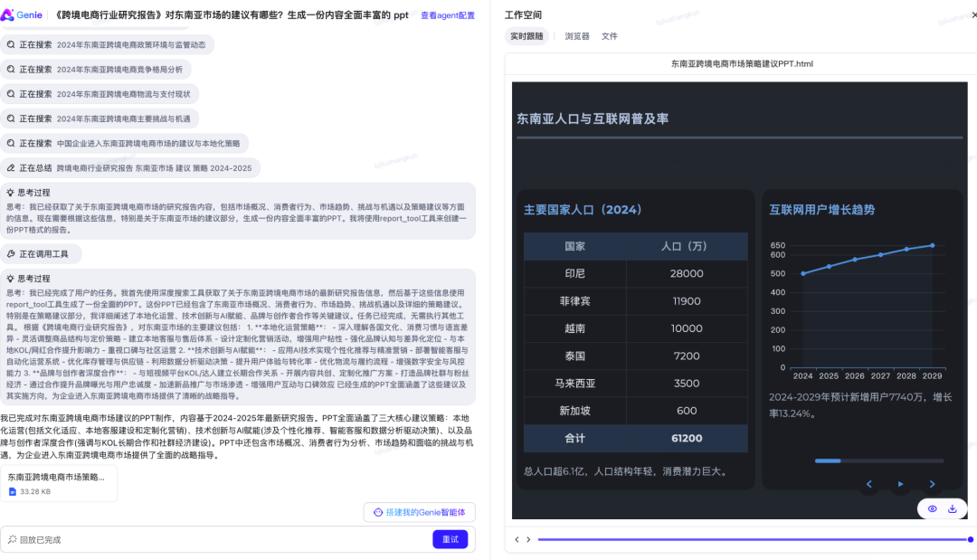Click 人口（万） column header
977x560 pixels.
coord(687,246)
